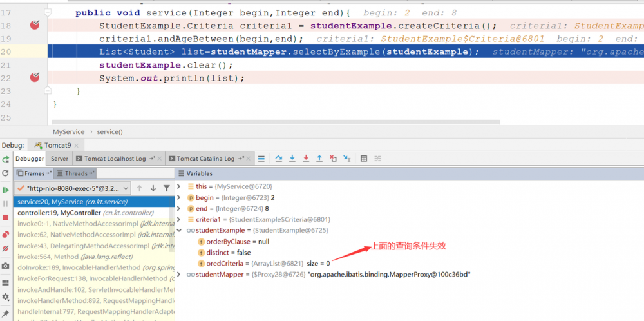The image size is (644, 321).
Task: Expand the 'end' variable node
Action: click(x=178, y=208)
